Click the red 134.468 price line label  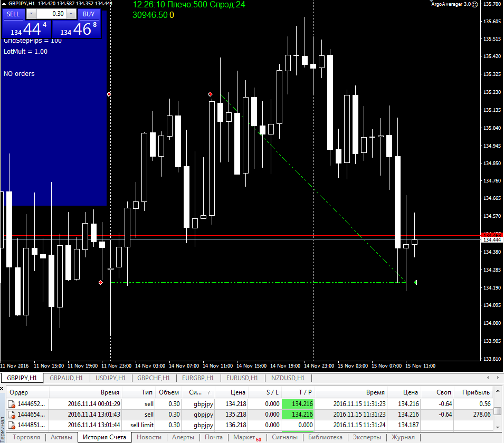tap(491, 235)
